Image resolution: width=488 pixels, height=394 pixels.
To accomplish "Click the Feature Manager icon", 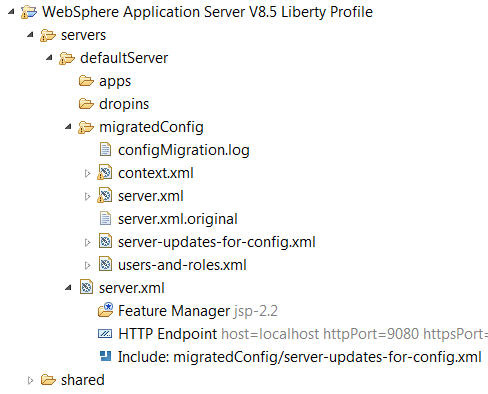I will [x=106, y=310].
